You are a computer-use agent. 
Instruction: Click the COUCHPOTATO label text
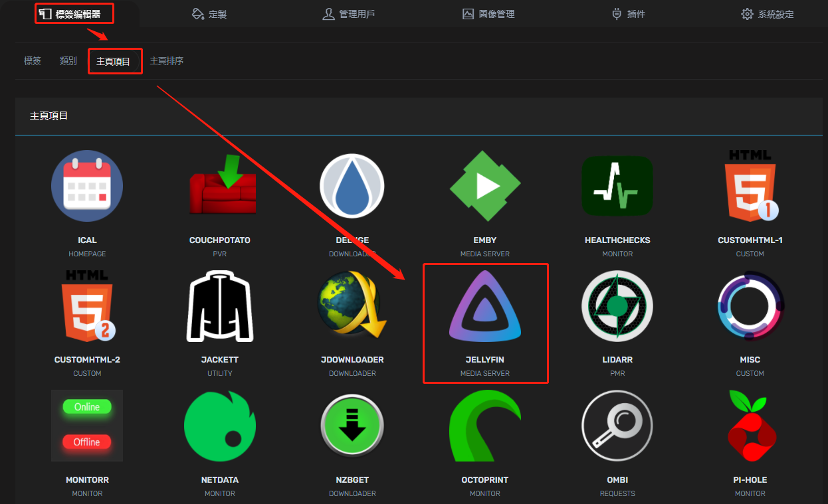[x=220, y=240]
